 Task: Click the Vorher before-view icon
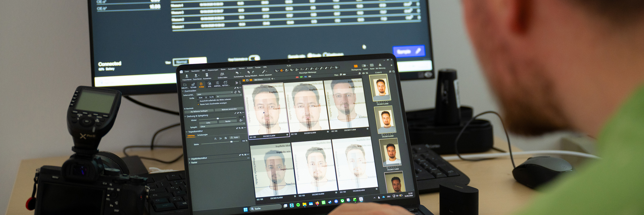[364, 66]
